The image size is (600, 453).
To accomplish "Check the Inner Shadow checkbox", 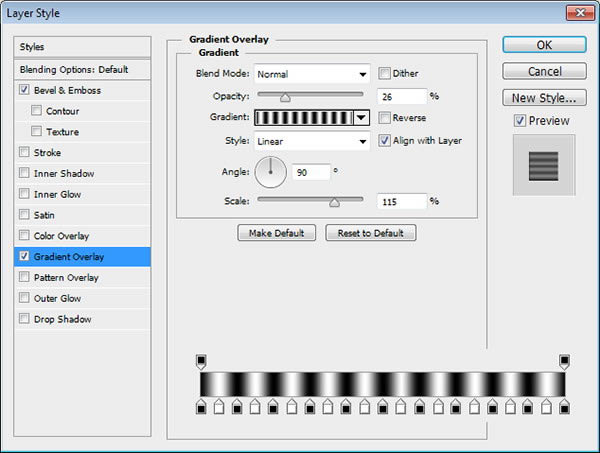I will coord(24,173).
